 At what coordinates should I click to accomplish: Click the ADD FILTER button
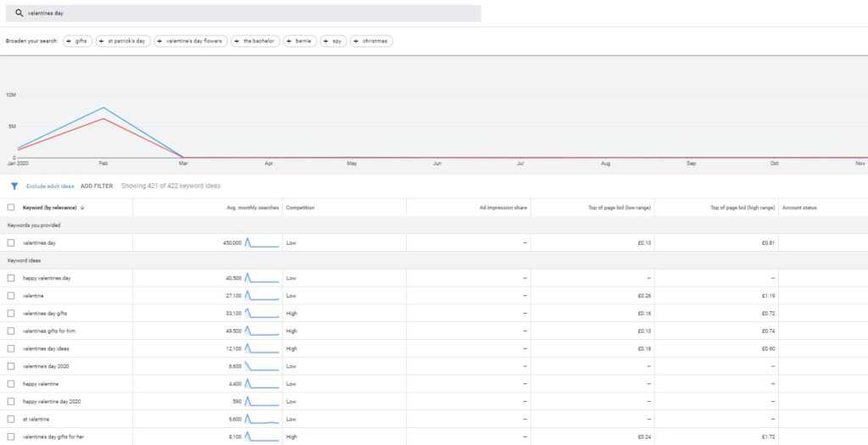(x=97, y=186)
